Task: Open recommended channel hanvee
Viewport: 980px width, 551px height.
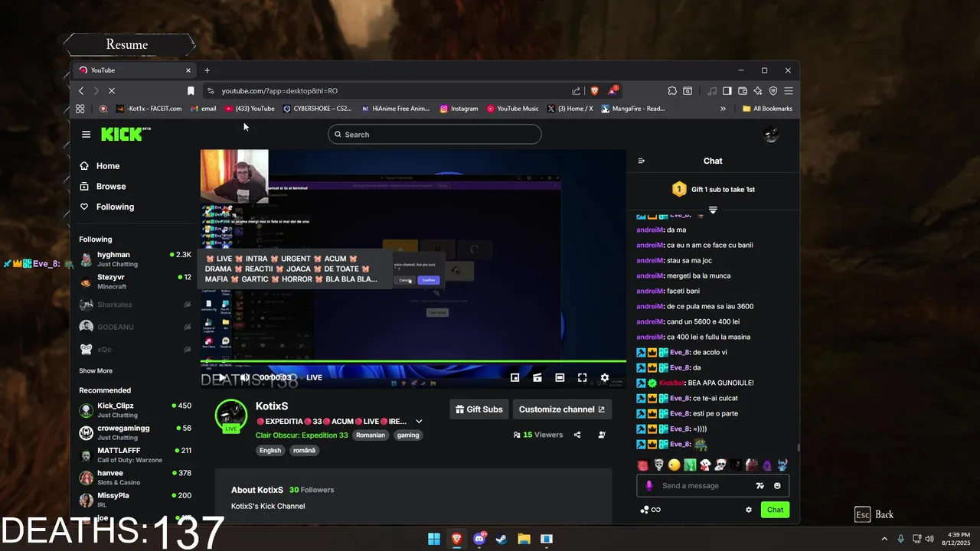Action: point(135,478)
